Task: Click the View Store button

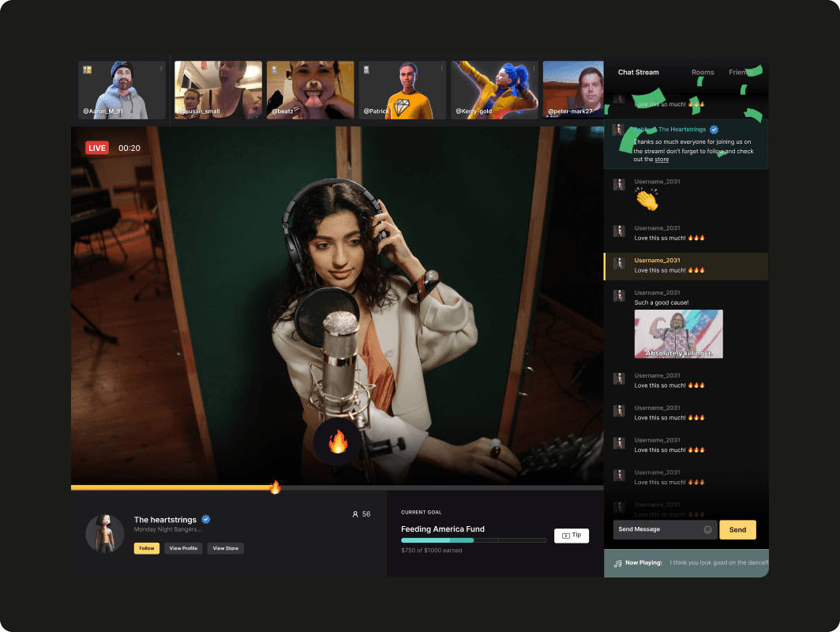Action: click(226, 548)
